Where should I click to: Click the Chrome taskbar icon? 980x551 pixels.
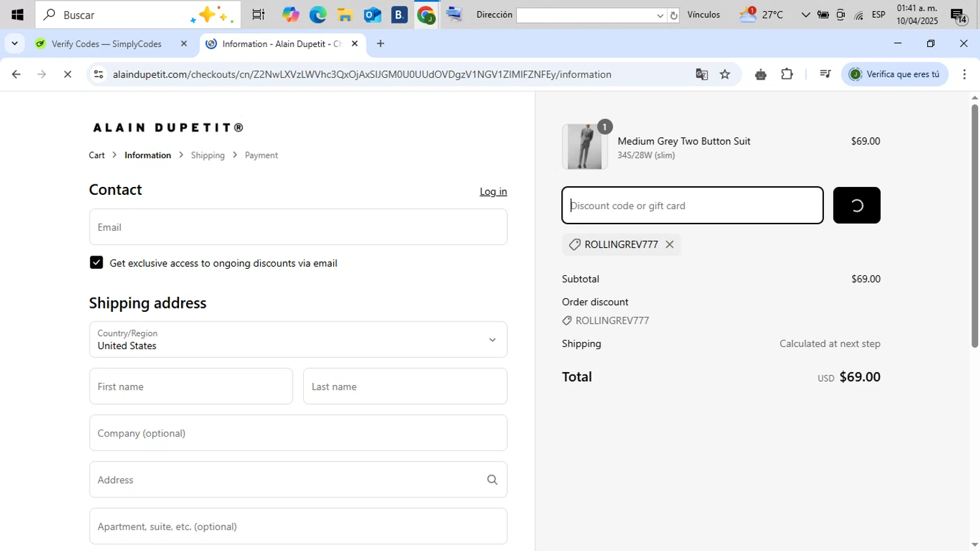(x=427, y=14)
